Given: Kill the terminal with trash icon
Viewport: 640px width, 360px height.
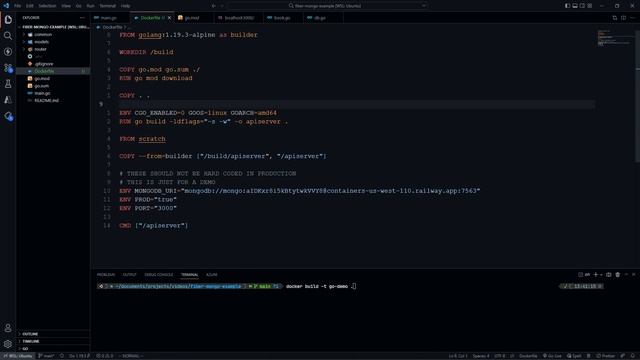Looking at the screenshot, I should pyautogui.click(x=618, y=275).
